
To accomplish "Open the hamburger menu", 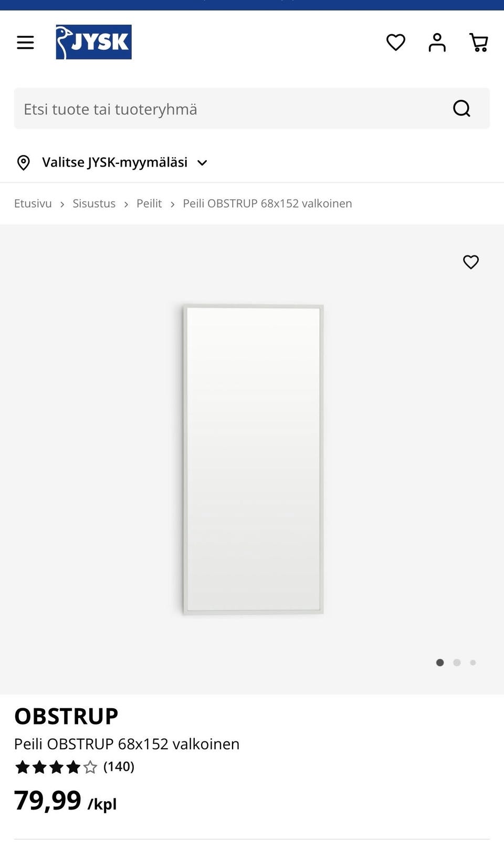I will point(25,43).
